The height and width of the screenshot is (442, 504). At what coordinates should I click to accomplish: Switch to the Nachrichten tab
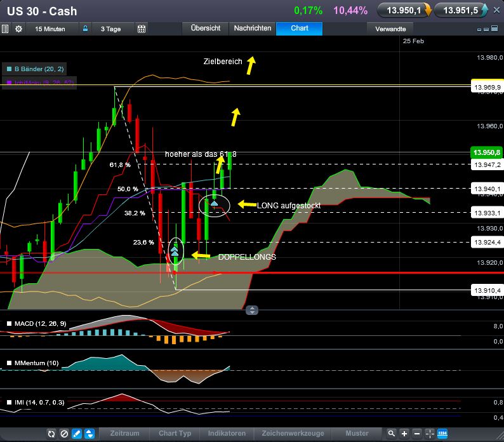pos(253,29)
